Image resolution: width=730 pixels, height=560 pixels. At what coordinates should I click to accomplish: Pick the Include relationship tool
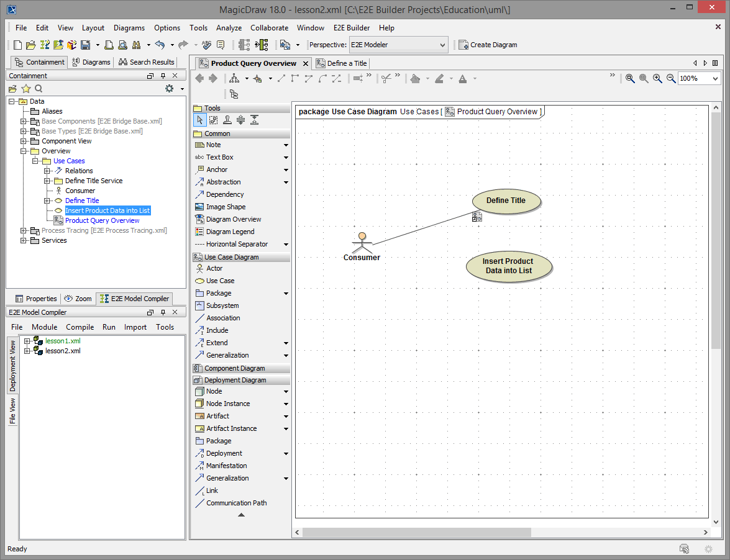coord(217,330)
